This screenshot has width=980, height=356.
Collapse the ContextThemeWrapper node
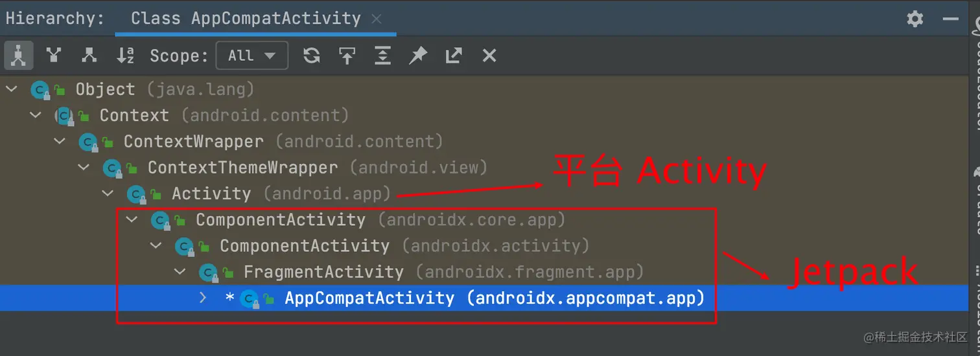tap(84, 168)
